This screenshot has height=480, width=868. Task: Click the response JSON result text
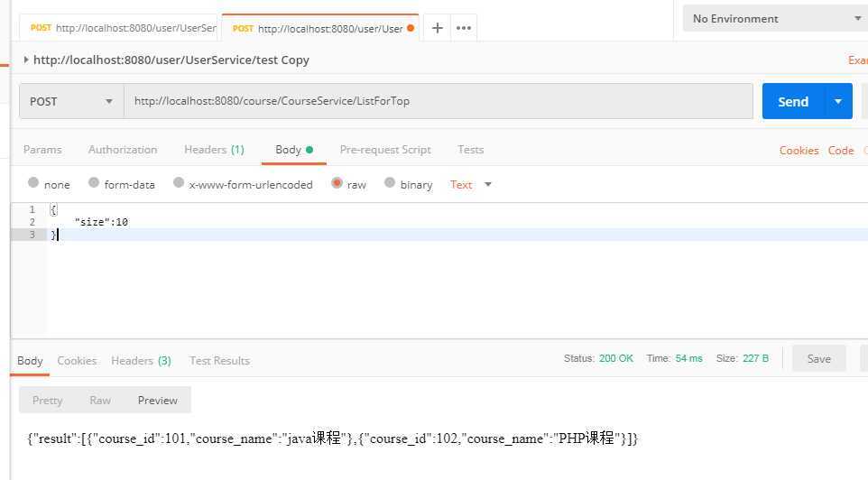(x=332, y=438)
